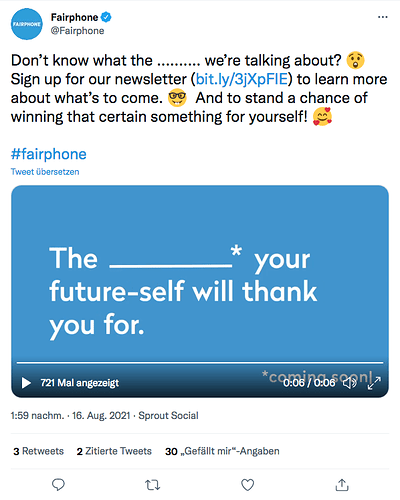This screenshot has height=500, width=400.
Task: Click the Fairphone profile avatar
Action: pos(27,24)
